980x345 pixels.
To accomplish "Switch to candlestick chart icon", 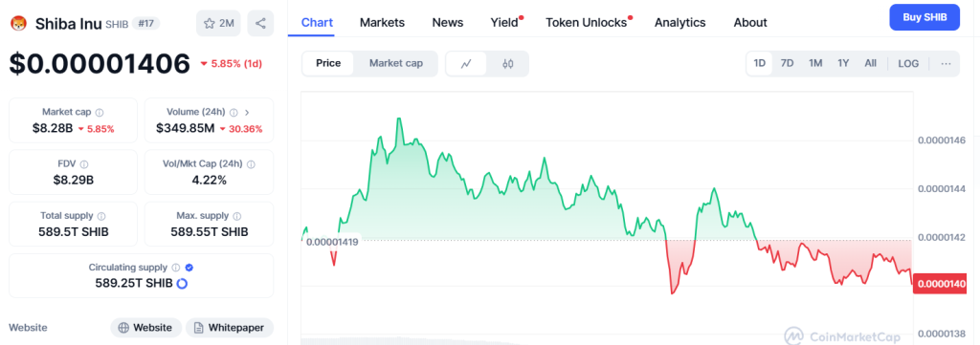I will click(507, 64).
